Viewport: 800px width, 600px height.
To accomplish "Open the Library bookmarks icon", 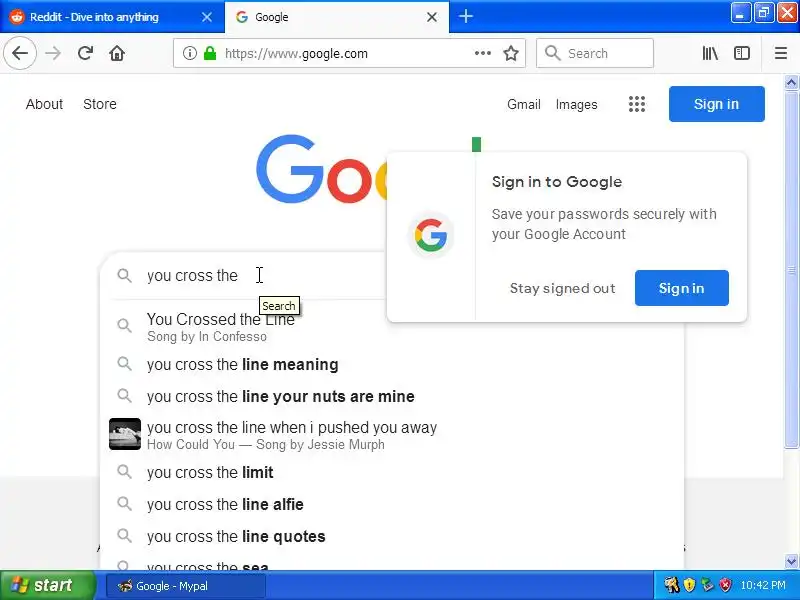I will (x=710, y=53).
